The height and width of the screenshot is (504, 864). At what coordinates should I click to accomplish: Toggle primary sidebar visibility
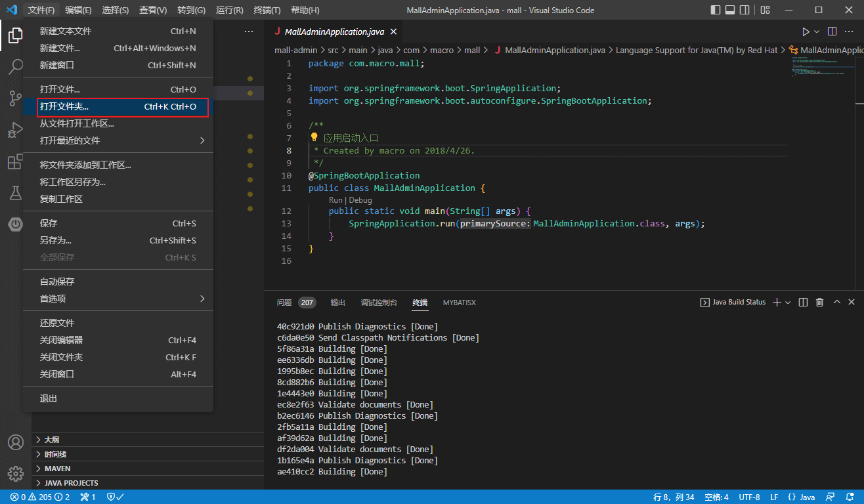(x=716, y=10)
